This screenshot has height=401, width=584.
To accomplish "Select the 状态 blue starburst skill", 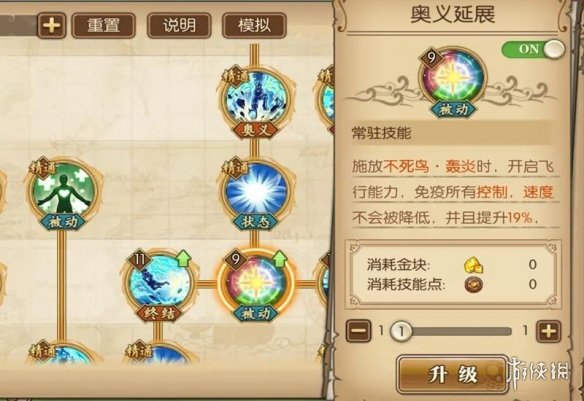I will 256,194.
